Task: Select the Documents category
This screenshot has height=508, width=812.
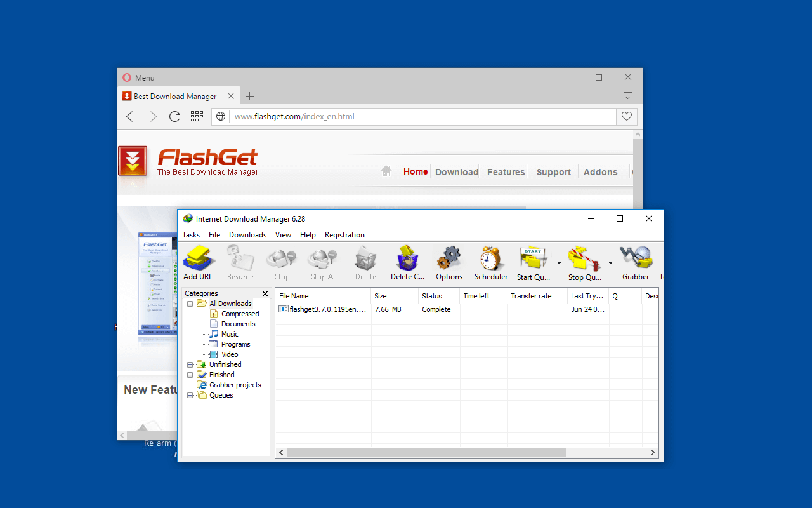Action: point(238,324)
